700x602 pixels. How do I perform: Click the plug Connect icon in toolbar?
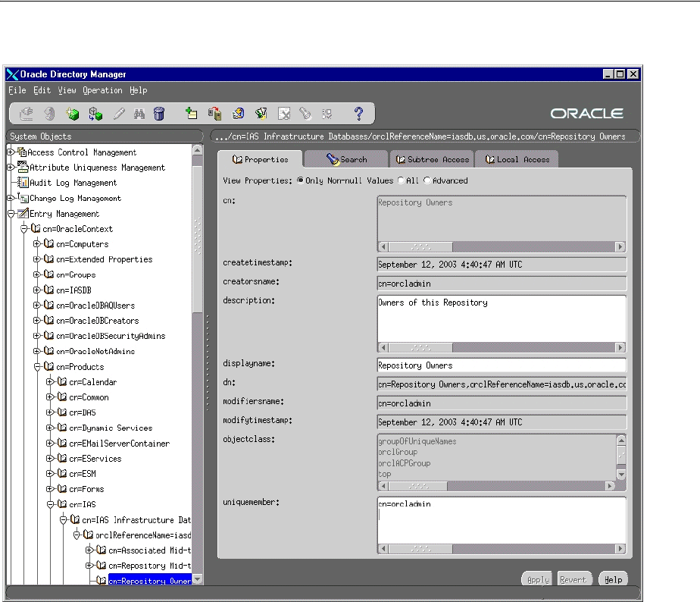click(x=27, y=114)
